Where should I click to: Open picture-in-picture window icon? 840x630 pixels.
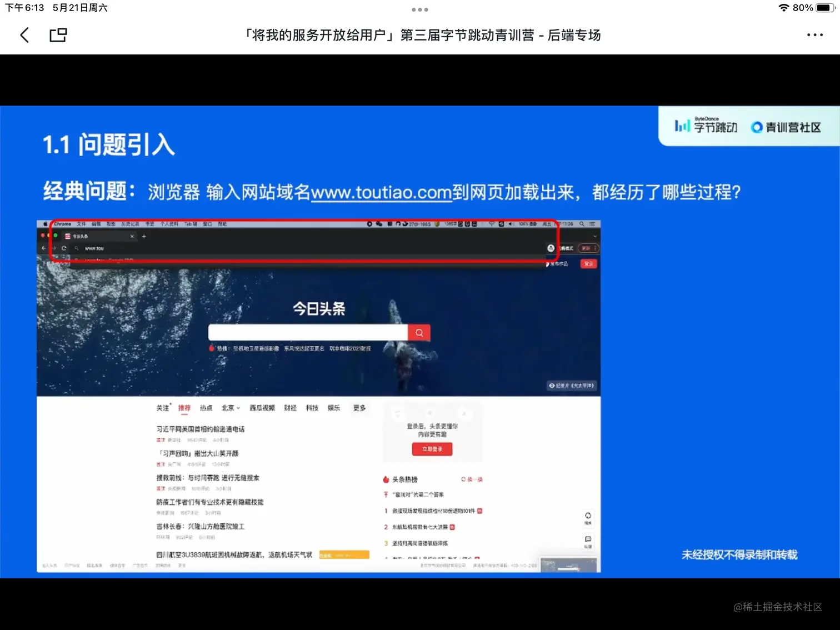point(58,35)
